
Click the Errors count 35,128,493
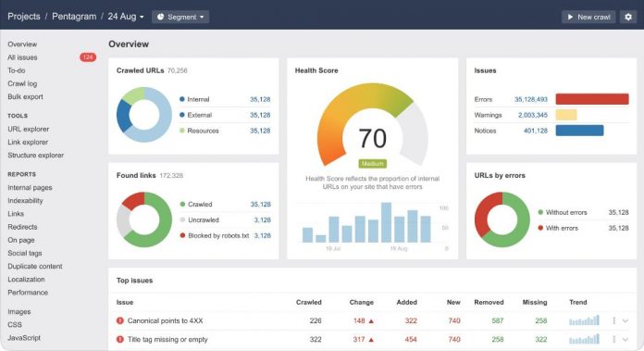click(x=531, y=99)
